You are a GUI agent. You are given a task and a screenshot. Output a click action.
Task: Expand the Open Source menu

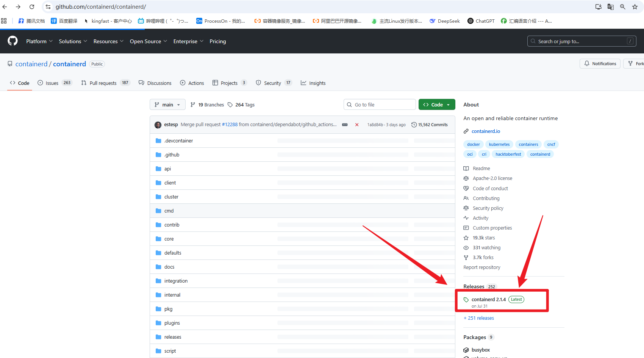pyautogui.click(x=148, y=41)
